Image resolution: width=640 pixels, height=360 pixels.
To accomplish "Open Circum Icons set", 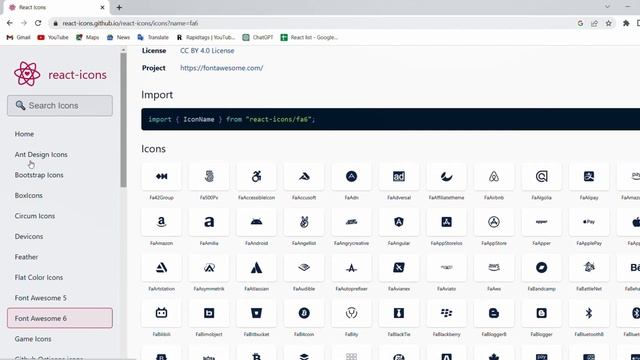I will click(x=35, y=216).
